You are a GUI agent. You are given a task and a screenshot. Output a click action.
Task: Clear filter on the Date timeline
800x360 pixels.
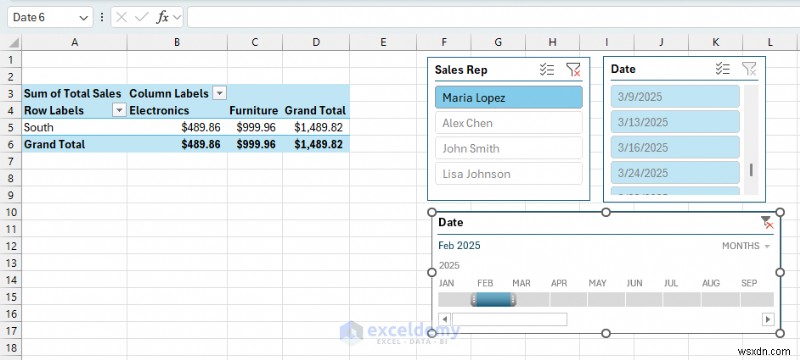(x=767, y=222)
